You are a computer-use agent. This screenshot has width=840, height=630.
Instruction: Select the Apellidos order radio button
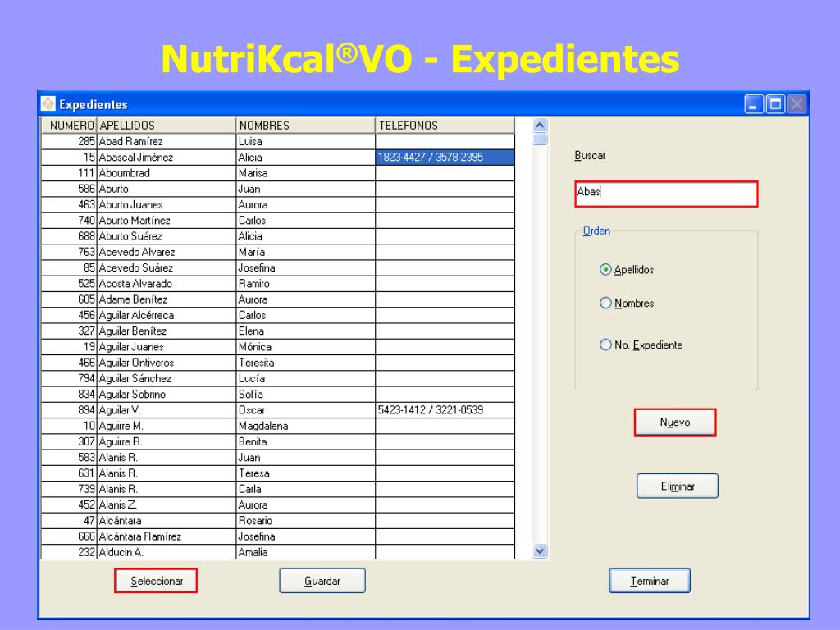605,269
